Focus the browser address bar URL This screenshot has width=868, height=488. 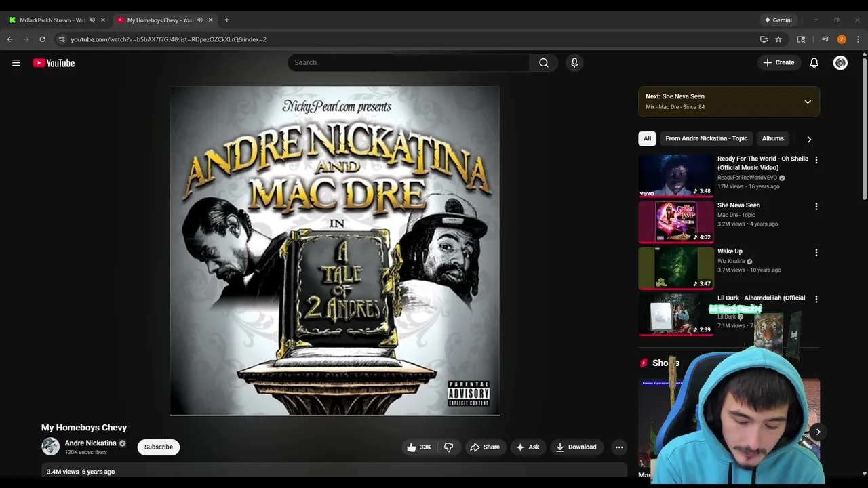[168, 39]
